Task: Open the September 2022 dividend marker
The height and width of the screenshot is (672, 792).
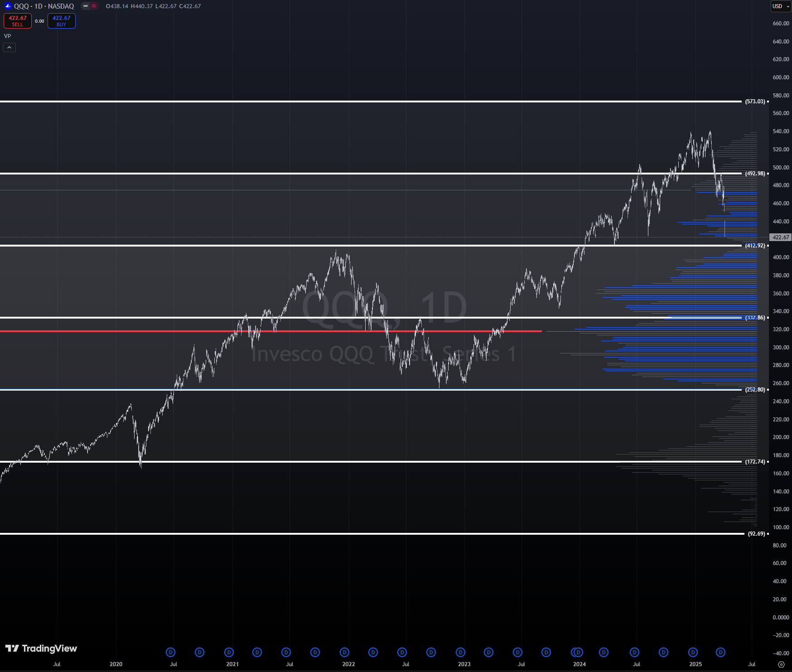Action: (431, 652)
